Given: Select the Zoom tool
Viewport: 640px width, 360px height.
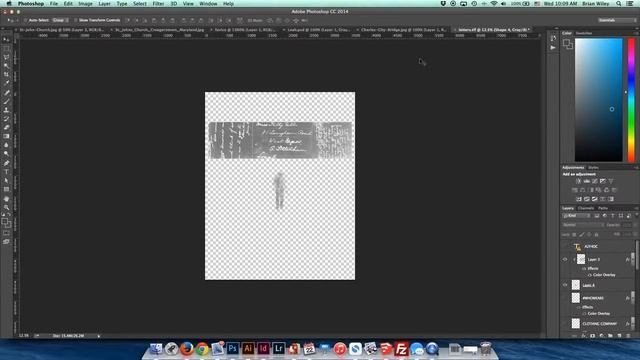Looking at the screenshot, I should (6, 207).
